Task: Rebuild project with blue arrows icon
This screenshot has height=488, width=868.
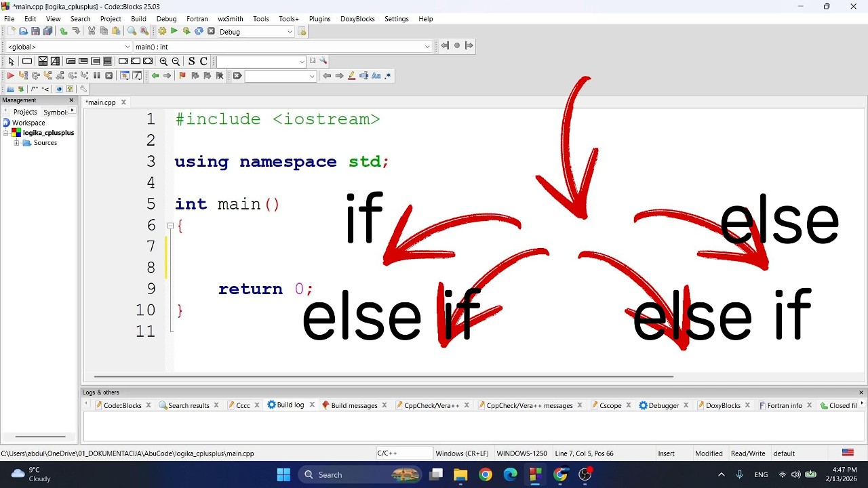Action: [x=199, y=31]
